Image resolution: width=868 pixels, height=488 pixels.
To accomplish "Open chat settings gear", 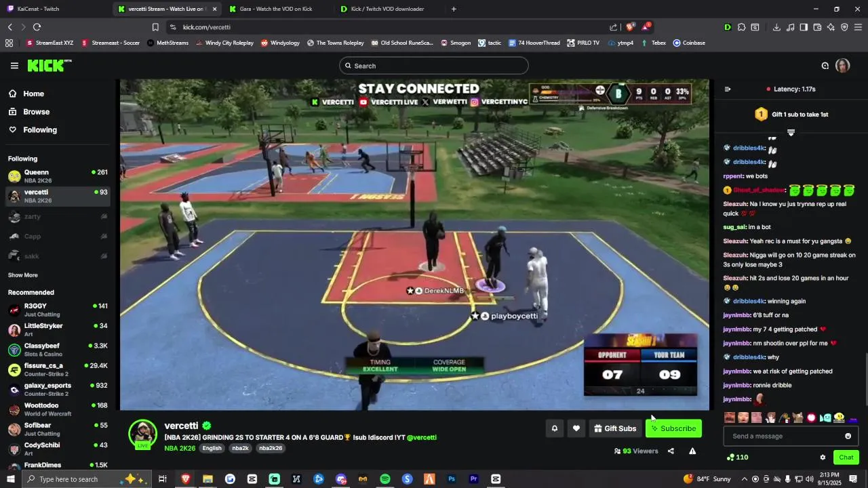I will (823, 457).
